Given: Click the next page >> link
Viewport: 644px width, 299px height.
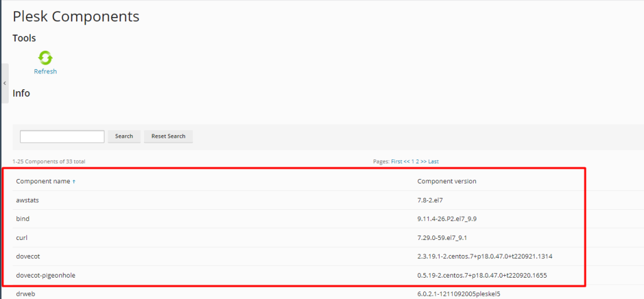Looking at the screenshot, I should [423, 161].
